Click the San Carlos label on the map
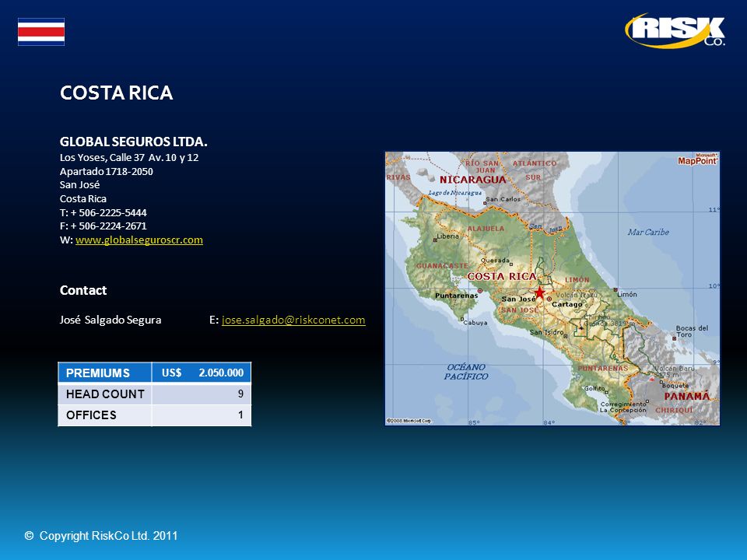This screenshot has width=747, height=560. coord(503,200)
